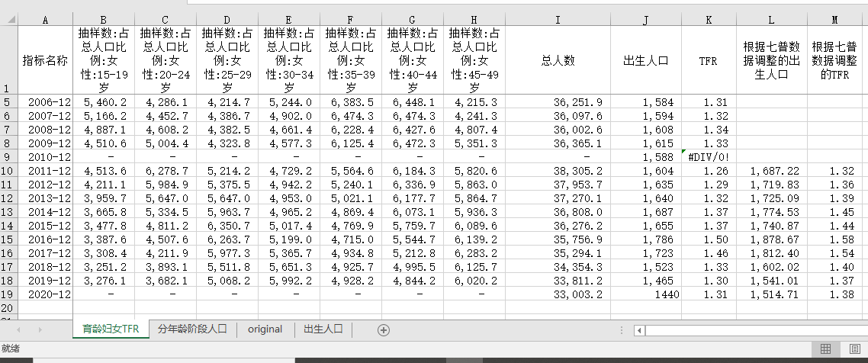
Task: Click cell with value 6,283.2
Action: tap(474, 253)
